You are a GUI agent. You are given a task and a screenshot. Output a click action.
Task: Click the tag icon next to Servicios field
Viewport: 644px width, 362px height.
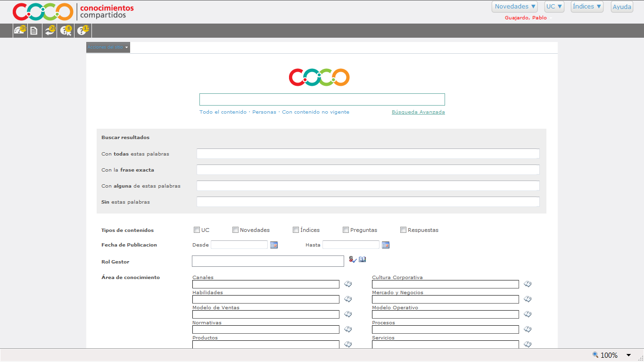(x=528, y=345)
